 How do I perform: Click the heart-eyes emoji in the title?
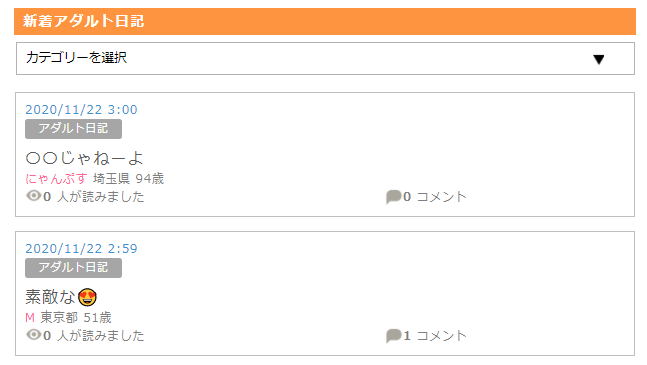point(87,297)
